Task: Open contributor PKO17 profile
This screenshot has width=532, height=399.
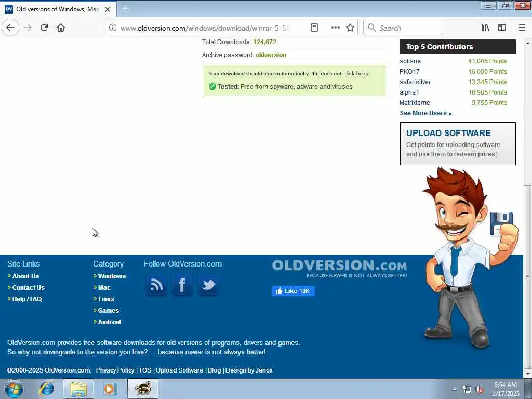Action: click(409, 72)
